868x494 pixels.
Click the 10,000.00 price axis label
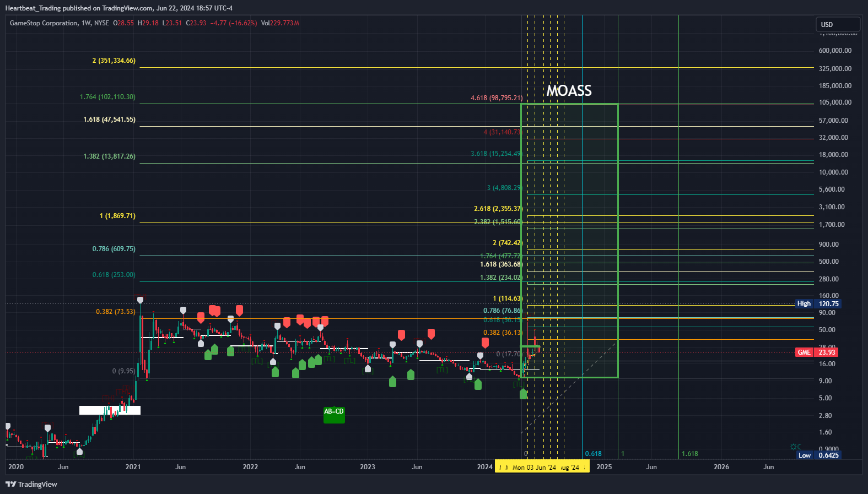[833, 172]
